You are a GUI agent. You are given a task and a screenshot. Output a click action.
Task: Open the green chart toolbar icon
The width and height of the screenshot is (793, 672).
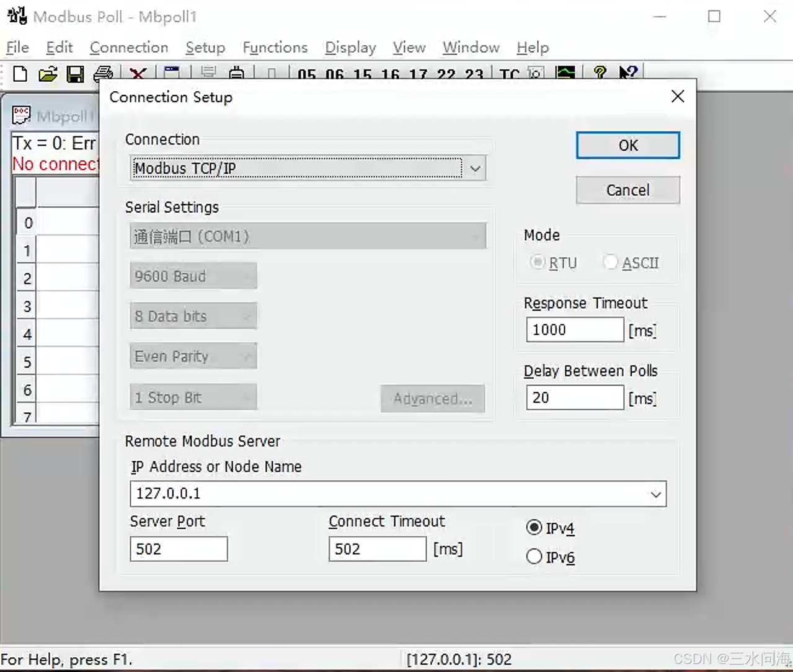[x=565, y=74]
